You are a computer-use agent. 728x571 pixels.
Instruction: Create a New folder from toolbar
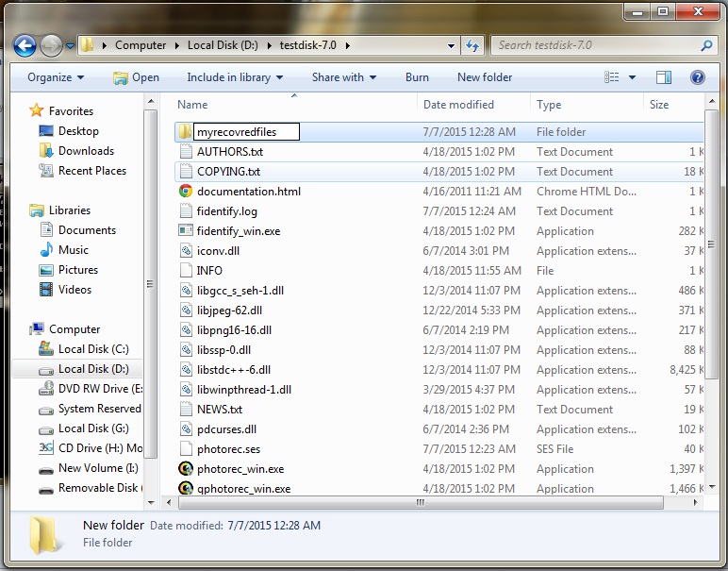point(485,77)
